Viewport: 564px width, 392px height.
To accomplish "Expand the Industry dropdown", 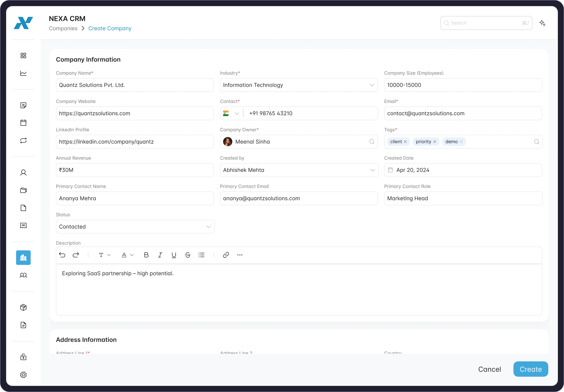I will pos(372,85).
